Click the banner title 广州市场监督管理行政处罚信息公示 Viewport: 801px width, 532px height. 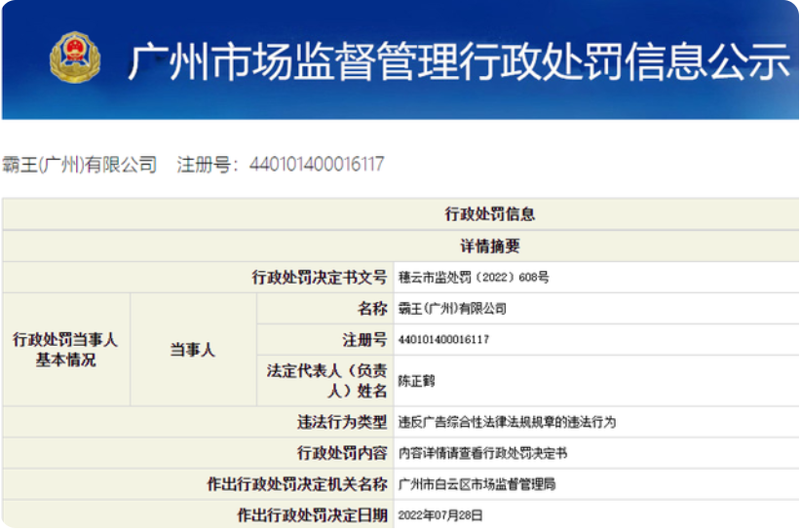pyautogui.click(x=458, y=61)
